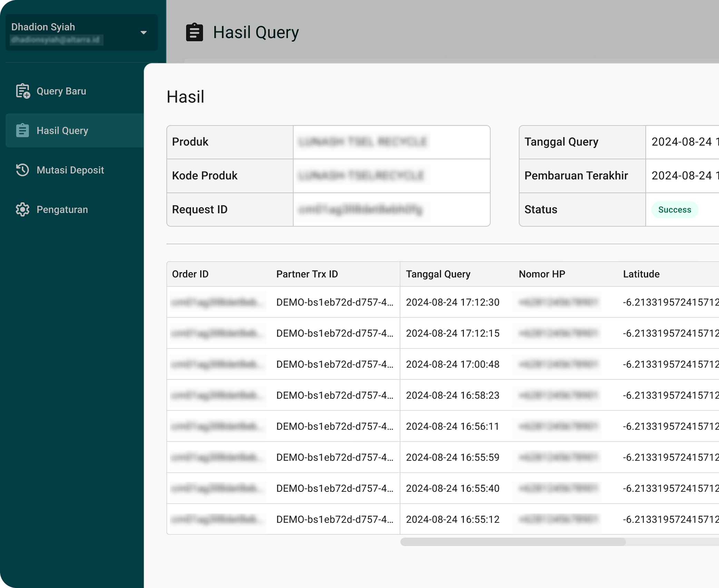Click the Pengaturan sidebar entry

[x=62, y=209]
